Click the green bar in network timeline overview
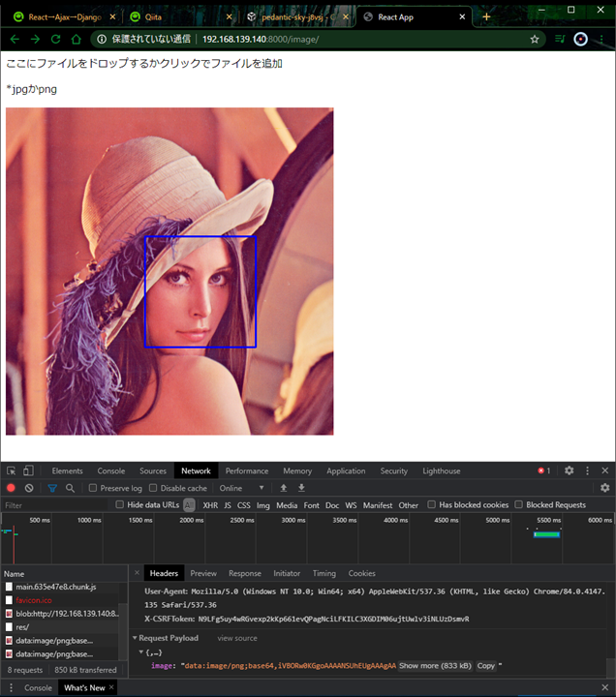 pos(546,534)
